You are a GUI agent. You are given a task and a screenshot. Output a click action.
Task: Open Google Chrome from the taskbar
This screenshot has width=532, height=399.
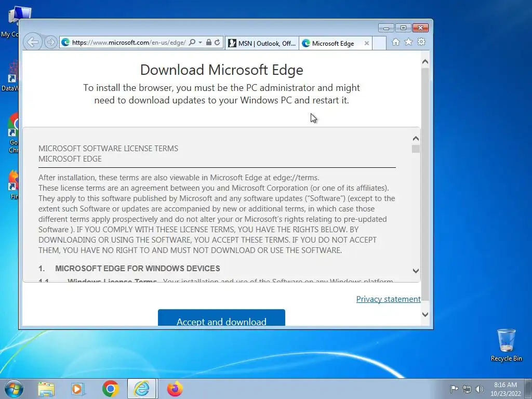pos(110,389)
